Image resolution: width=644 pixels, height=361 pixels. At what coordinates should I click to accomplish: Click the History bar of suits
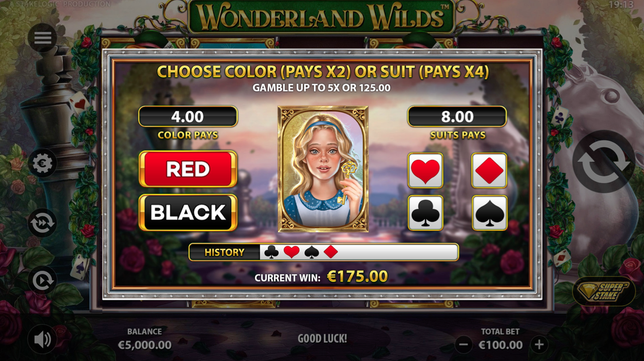pos(323,252)
